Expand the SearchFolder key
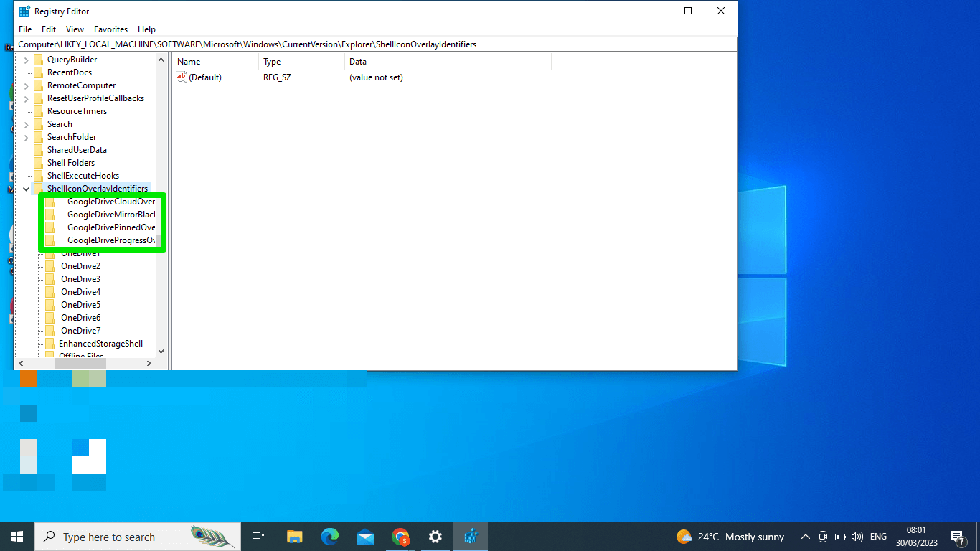The image size is (980, 551). [x=27, y=137]
